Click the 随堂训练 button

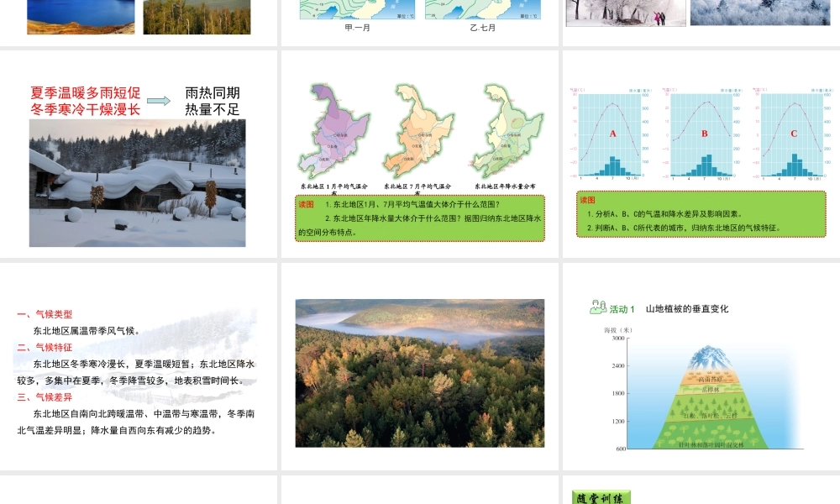[601, 497]
